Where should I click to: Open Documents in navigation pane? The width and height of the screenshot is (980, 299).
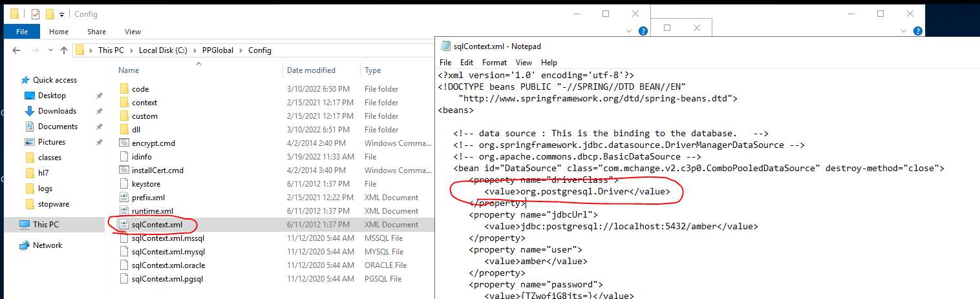tap(58, 127)
